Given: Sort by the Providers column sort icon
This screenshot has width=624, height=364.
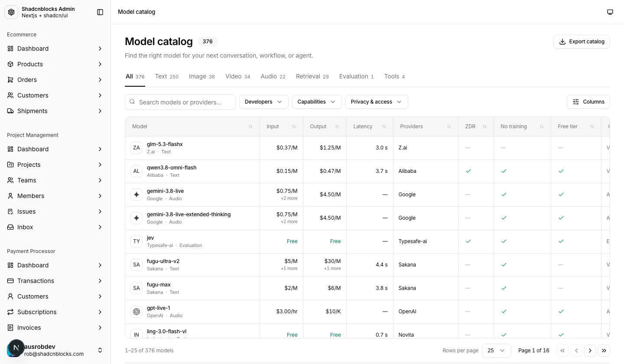Looking at the screenshot, I should point(449,127).
